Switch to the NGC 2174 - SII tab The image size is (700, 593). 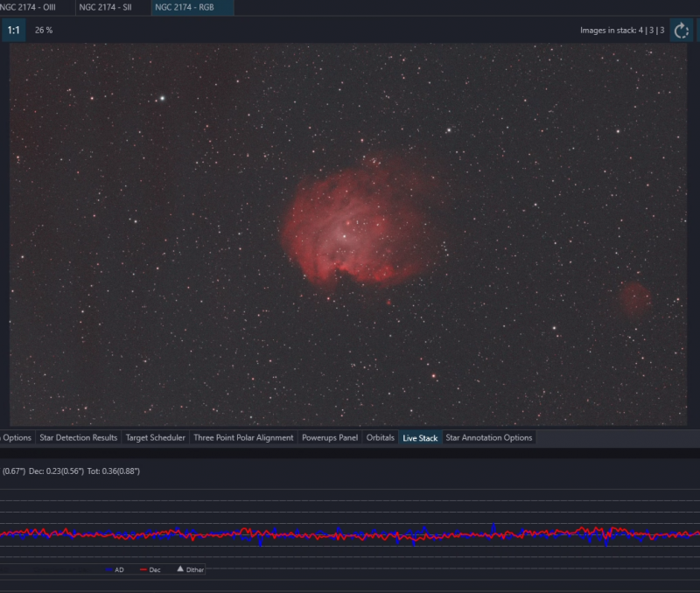[x=113, y=7]
